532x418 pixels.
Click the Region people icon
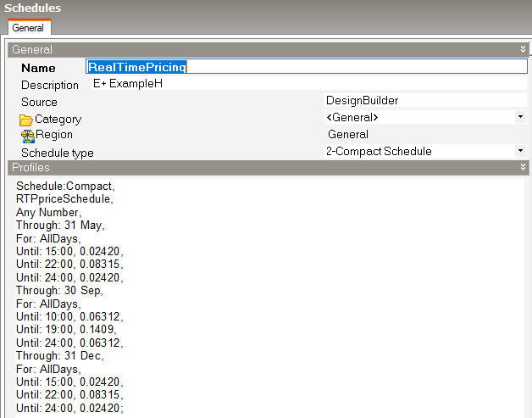coord(26,135)
